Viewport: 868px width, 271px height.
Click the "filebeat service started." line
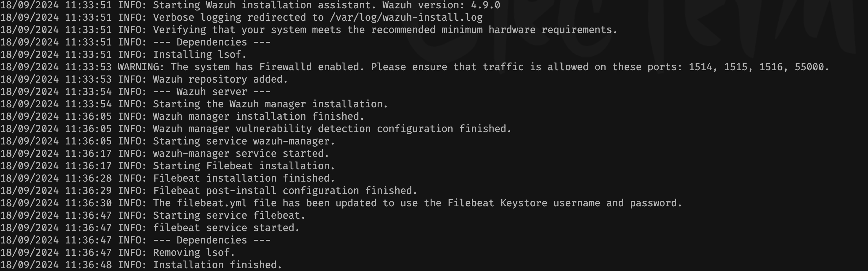(x=226, y=228)
